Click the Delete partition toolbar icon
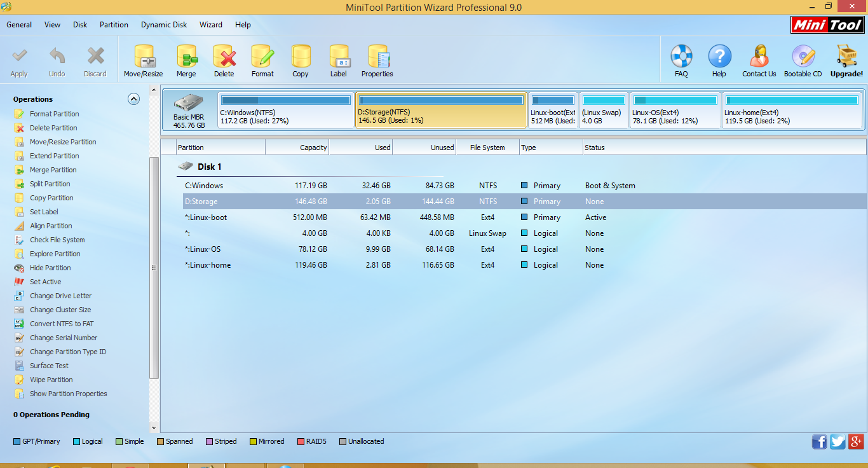Viewport: 868px width, 468px height. 224,57
